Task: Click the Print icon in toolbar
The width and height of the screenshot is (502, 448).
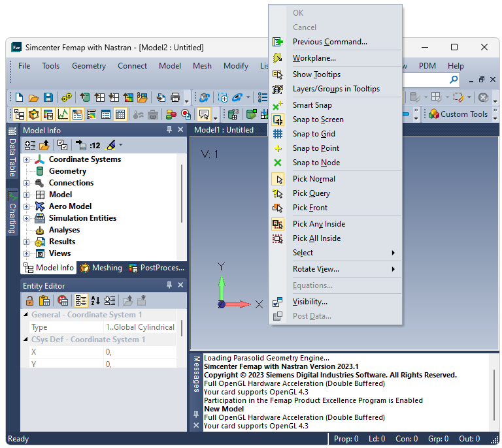Action: coord(175,97)
